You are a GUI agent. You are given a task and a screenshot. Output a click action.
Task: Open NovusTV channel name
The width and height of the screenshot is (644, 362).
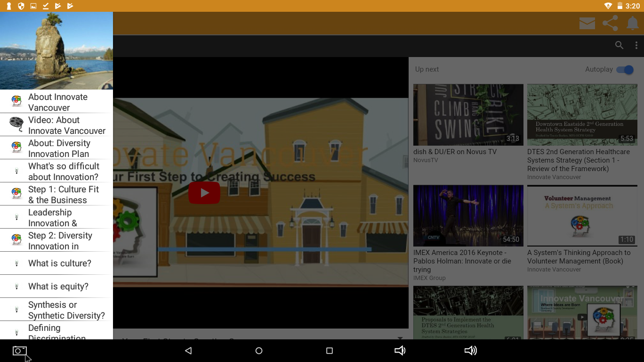tap(426, 160)
